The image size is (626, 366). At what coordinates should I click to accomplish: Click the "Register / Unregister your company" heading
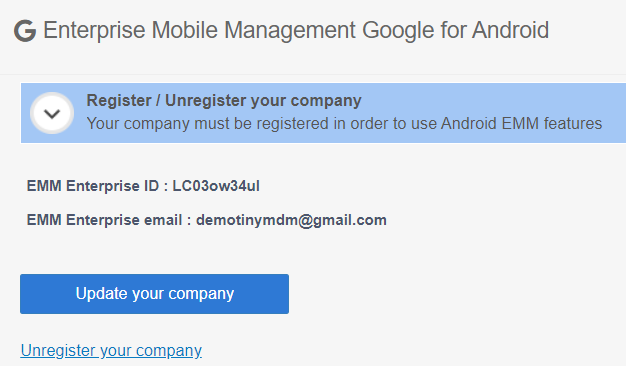pyautogui.click(x=224, y=101)
